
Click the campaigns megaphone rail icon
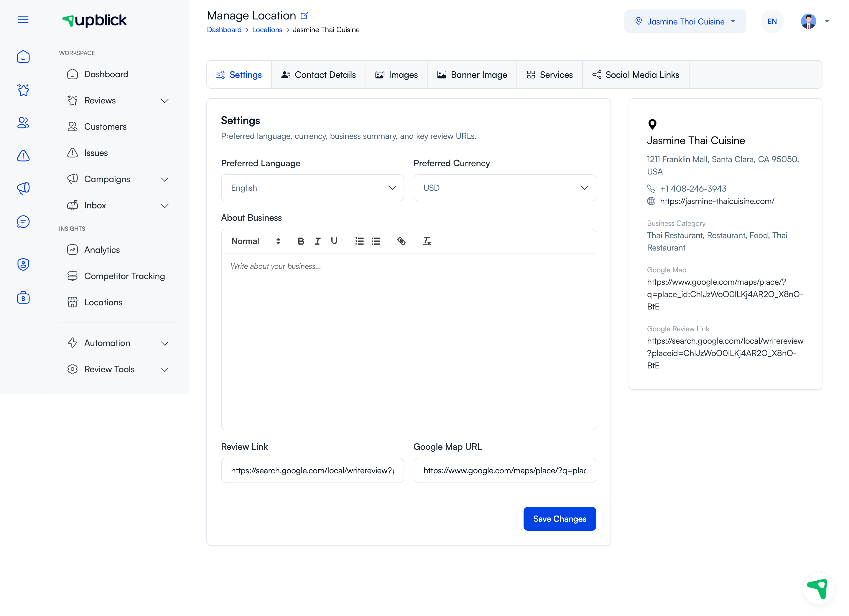[23, 188]
